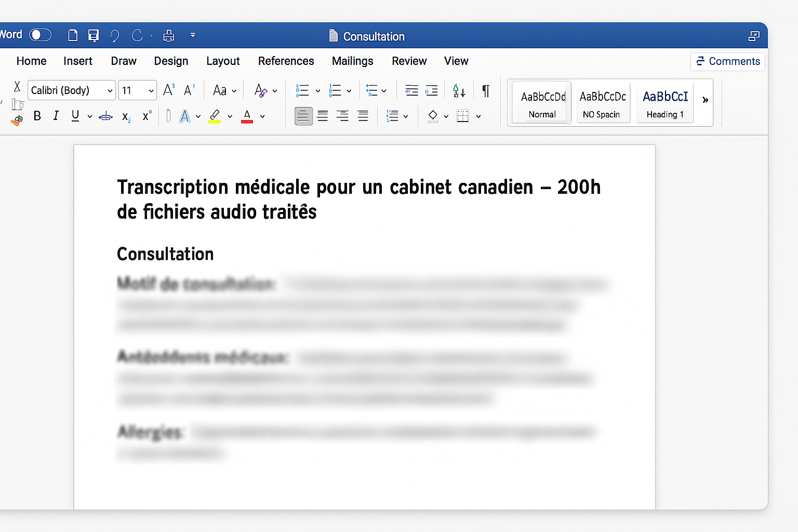Click the Copy icon in the ribbon
This screenshot has width=798, height=532.
[18, 104]
